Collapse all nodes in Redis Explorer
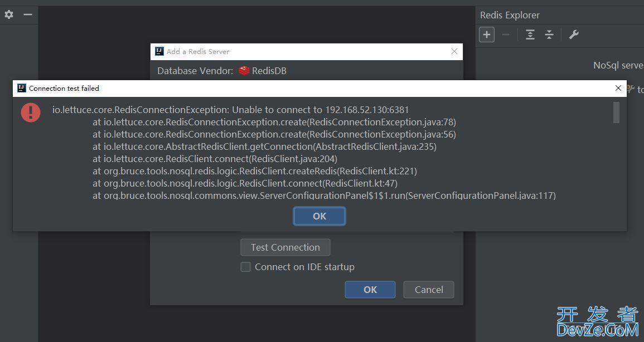The image size is (644, 342). coord(549,35)
